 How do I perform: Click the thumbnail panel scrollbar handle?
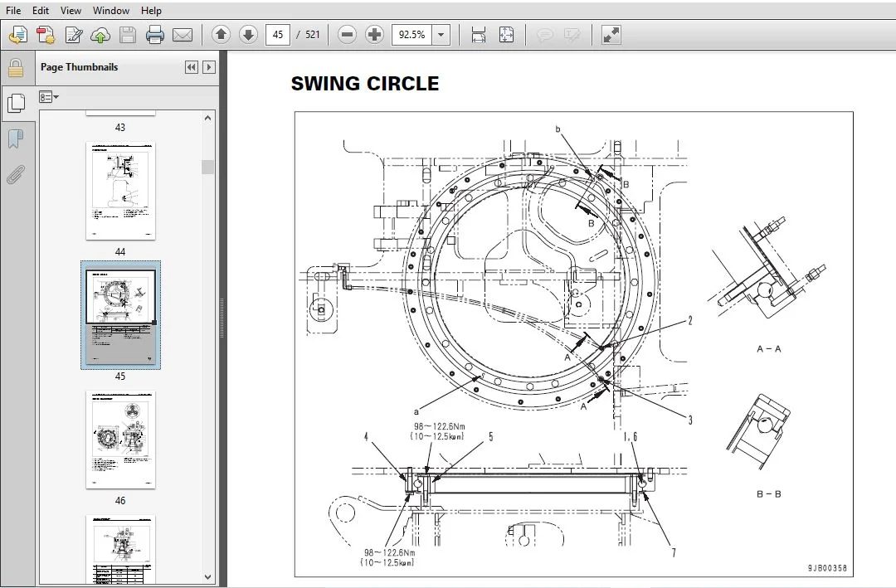(207, 167)
